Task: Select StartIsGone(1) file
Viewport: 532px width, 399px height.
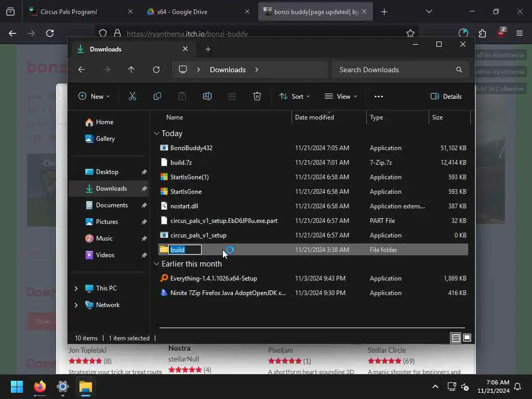Action: pyautogui.click(x=313, y=177)
